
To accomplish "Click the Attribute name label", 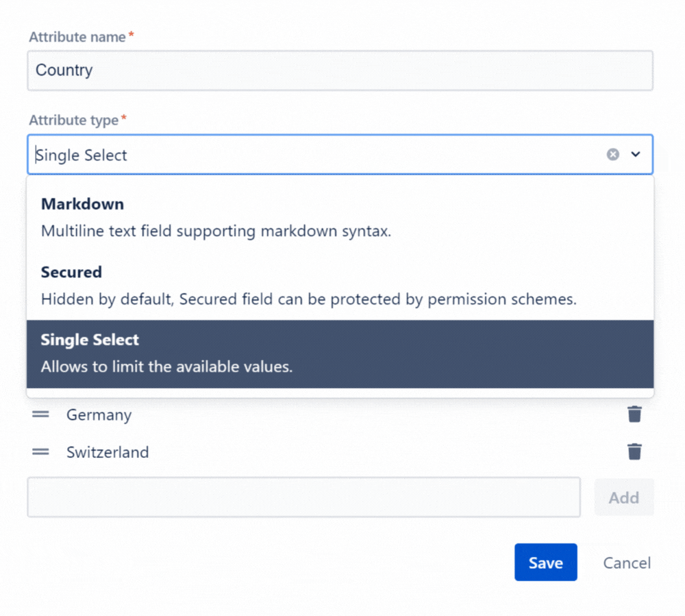I will click(77, 37).
